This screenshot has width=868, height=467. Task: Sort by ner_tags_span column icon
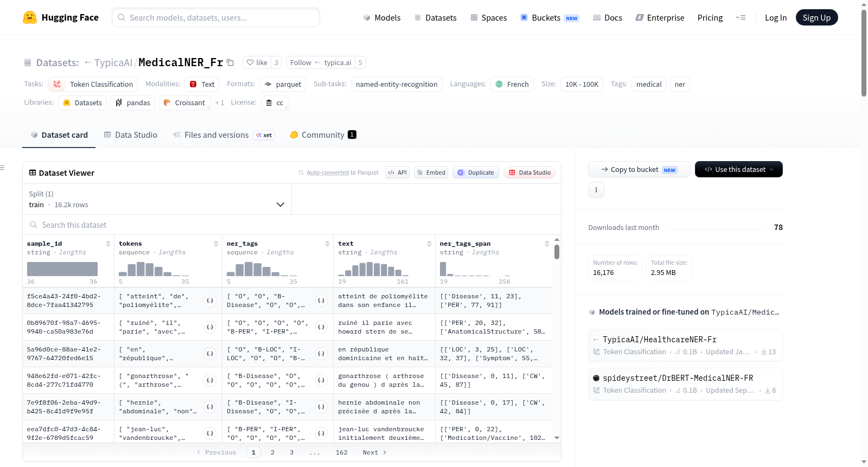pyautogui.click(x=547, y=244)
